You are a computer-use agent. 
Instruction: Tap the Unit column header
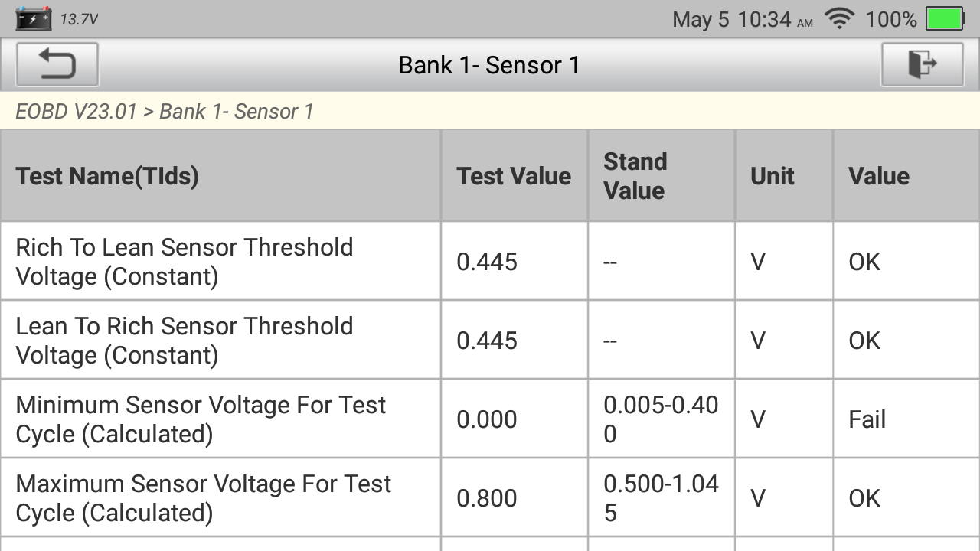pyautogui.click(x=773, y=176)
